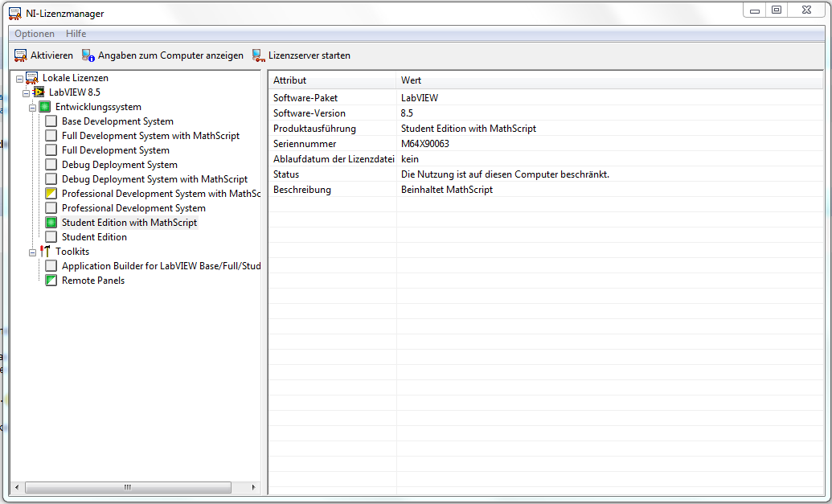This screenshot has height=504, width=832.
Task: Click the Aktivieren toolbar icon
Action: 21,55
